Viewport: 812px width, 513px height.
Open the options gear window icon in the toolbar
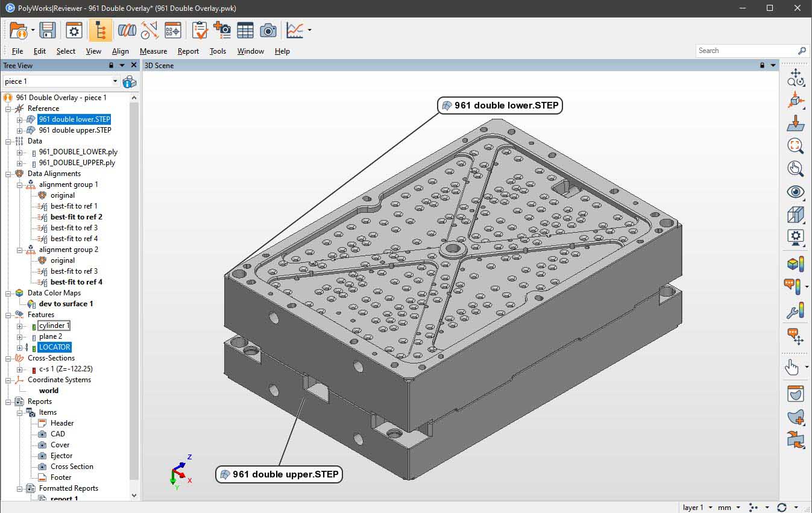pos(74,30)
